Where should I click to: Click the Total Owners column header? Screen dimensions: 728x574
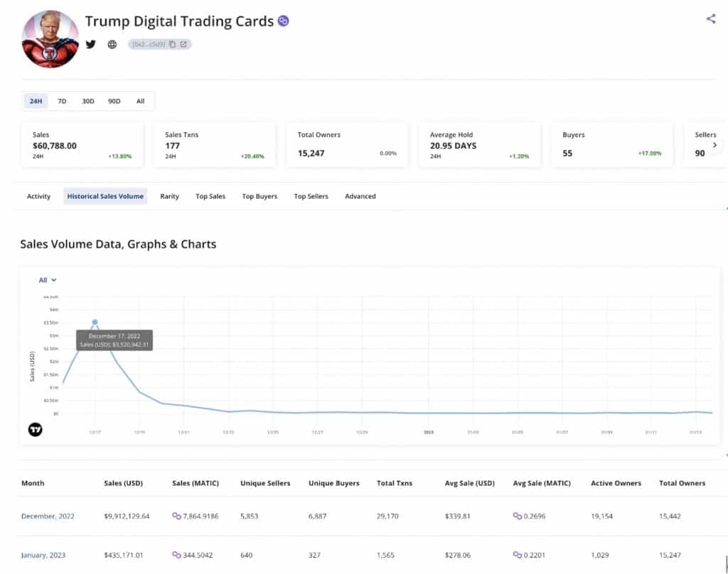(682, 483)
